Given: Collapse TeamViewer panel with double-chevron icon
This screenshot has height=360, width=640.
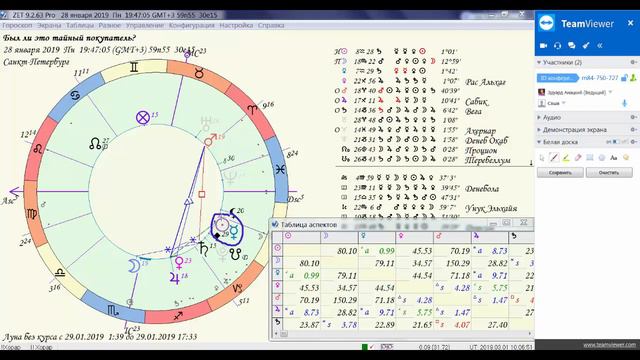Looking at the screenshot, I should pyautogui.click(x=600, y=46).
